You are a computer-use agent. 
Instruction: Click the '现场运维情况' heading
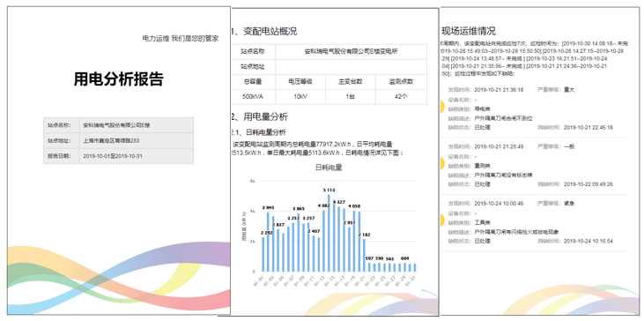click(468, 31)
